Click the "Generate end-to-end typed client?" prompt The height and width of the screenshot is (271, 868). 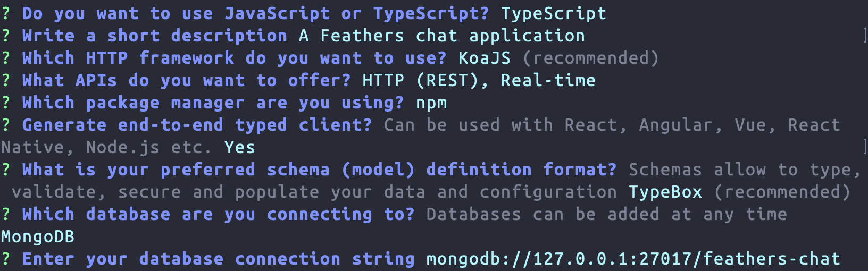point(197,125)
